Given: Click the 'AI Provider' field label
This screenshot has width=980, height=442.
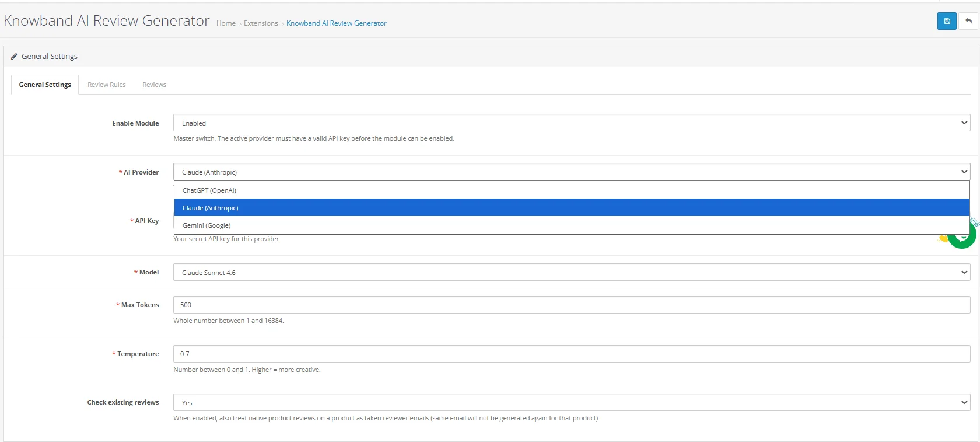Looking at the screenshot, I should [x=139, y=172].
